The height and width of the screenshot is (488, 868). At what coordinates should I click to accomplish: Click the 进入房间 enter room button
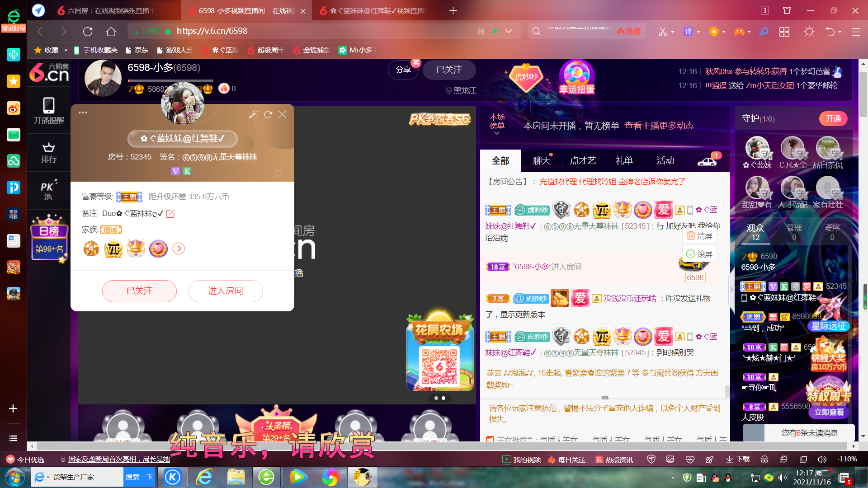226,291
